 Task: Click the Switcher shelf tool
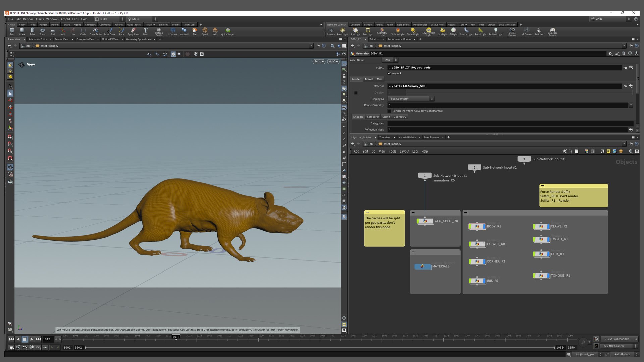tap(539, 31)
